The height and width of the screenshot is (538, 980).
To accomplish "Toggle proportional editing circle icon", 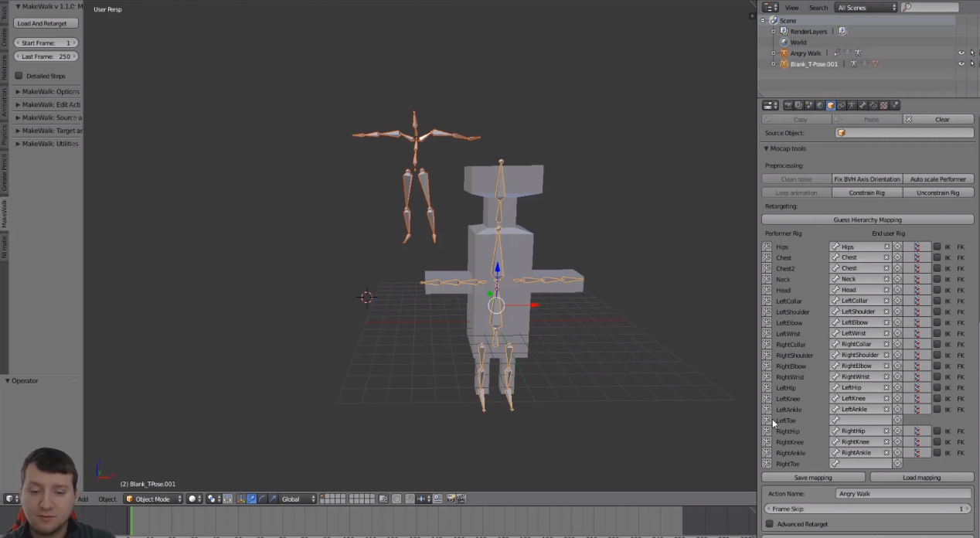I will [396, 499].
